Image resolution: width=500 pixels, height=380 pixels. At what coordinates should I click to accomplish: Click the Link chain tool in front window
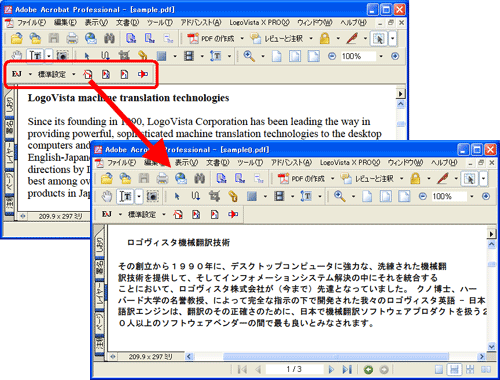(233, 197)
